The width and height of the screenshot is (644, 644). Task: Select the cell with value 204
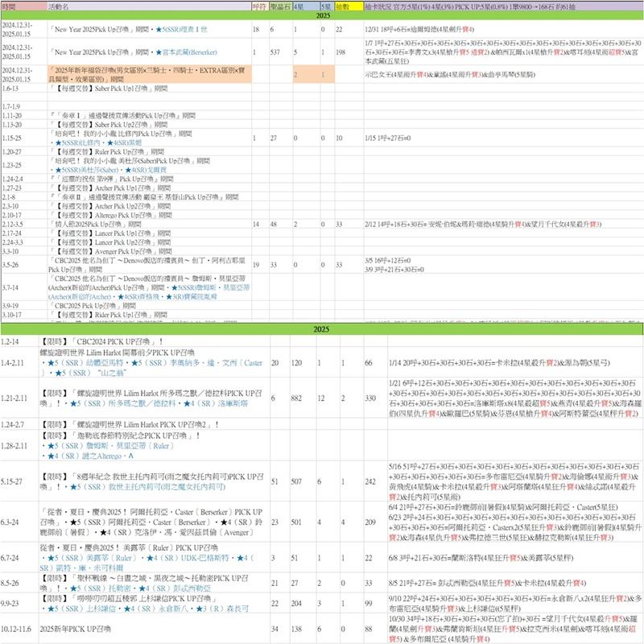[304, 603]
